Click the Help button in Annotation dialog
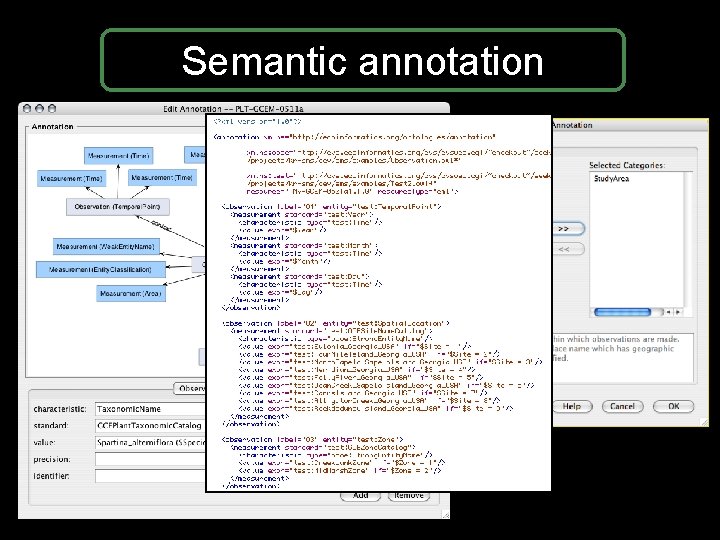The height and width of the screenshot is (540, 720). (x=572, y=406)
